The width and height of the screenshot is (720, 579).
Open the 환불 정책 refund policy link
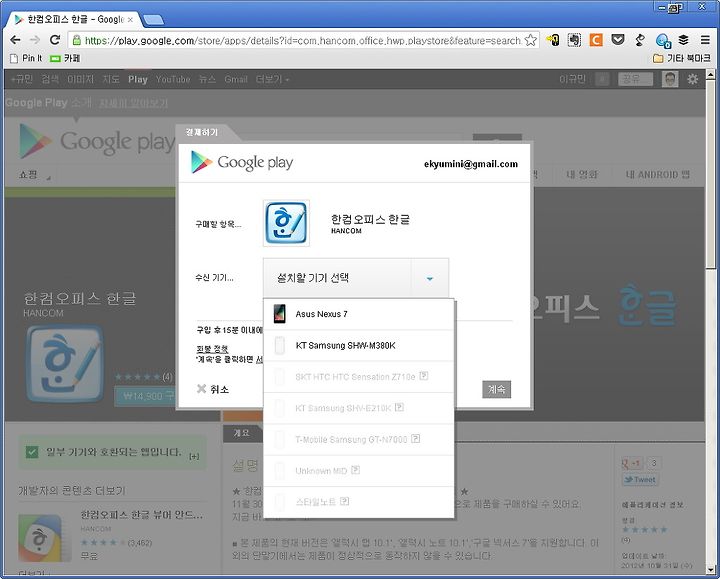pos(212,349)
